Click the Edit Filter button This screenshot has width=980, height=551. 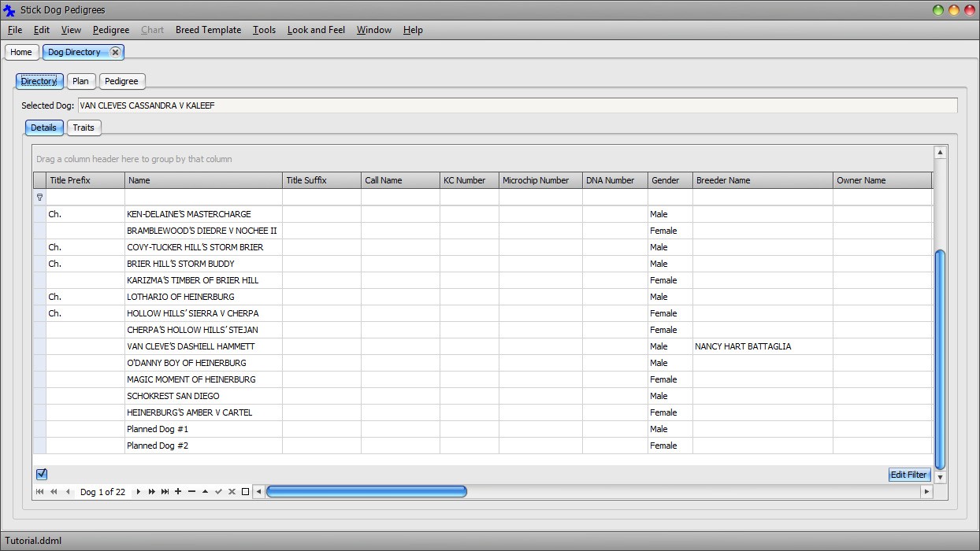click(908, 474)
